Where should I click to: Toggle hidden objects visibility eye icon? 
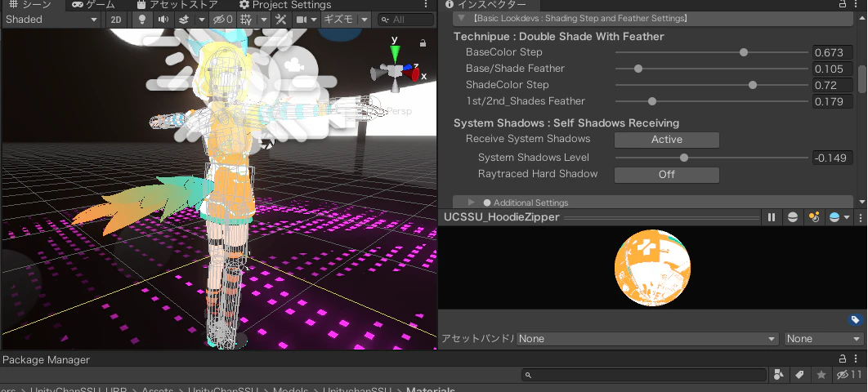tap(223, 20)
